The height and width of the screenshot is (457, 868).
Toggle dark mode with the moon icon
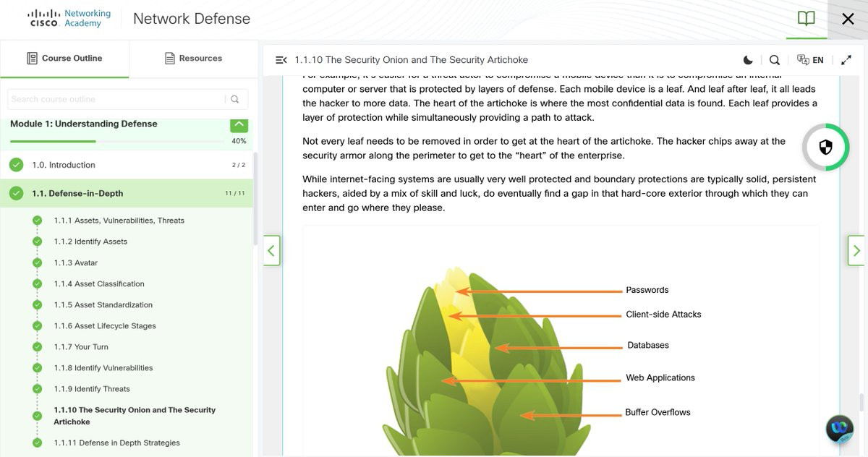[x=748, y=60]
